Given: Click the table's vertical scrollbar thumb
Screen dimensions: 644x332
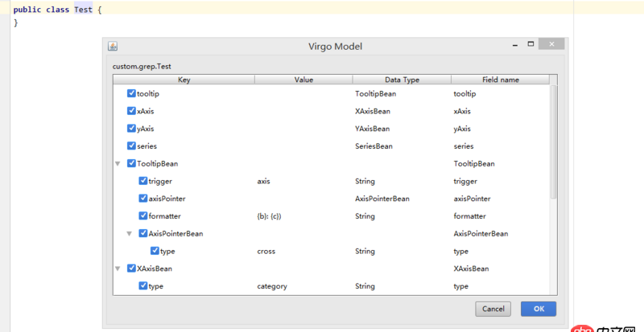Looking at the screenshot, I should tap(553, 142).
